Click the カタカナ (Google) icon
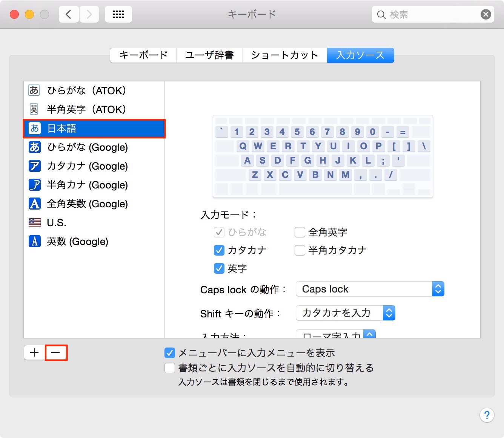The image size is (504, 438). pos(35,166)
